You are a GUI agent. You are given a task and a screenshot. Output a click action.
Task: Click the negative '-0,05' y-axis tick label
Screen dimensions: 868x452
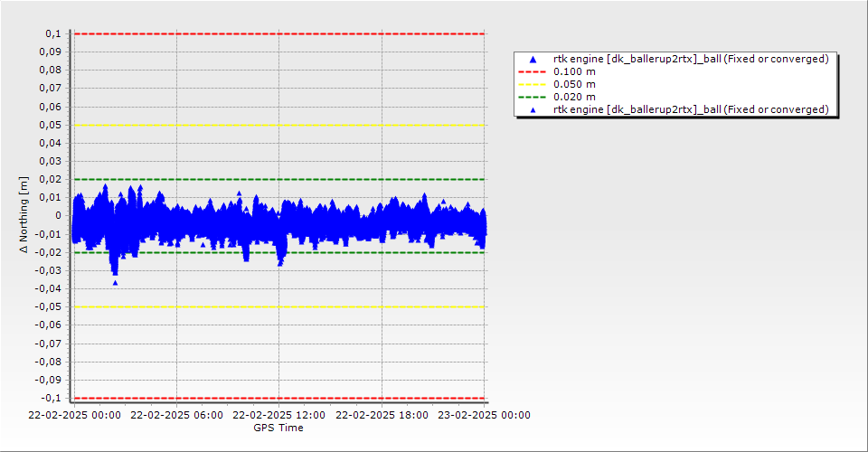49,307
